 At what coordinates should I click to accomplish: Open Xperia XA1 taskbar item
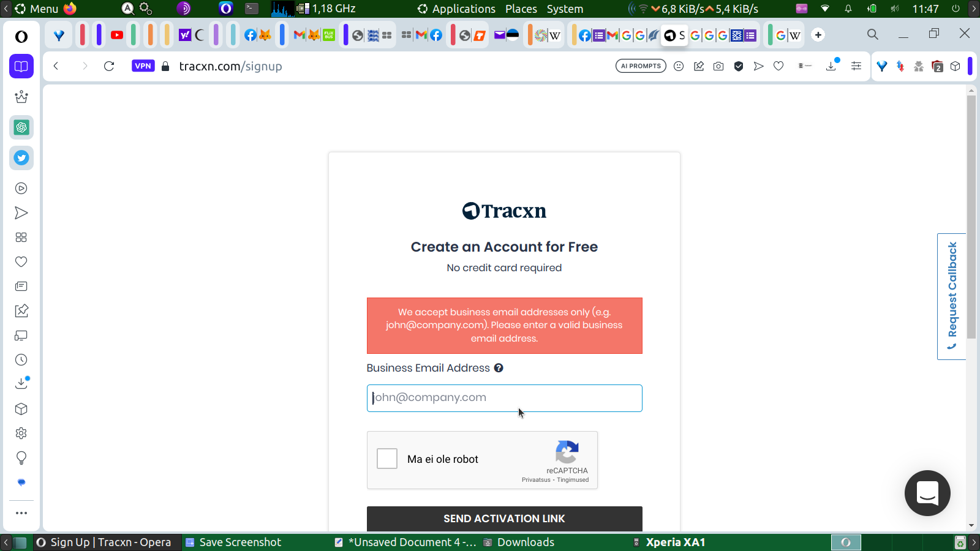[x=669, y=542]
